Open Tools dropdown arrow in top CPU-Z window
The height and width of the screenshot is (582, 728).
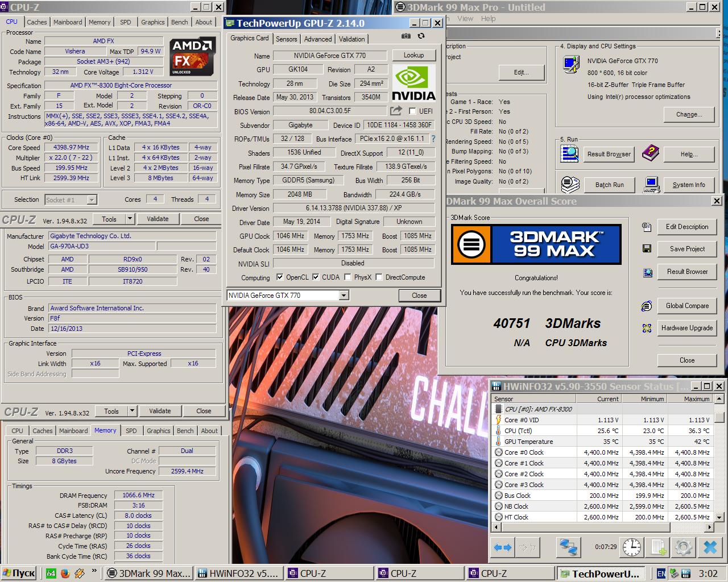point(130,219)
